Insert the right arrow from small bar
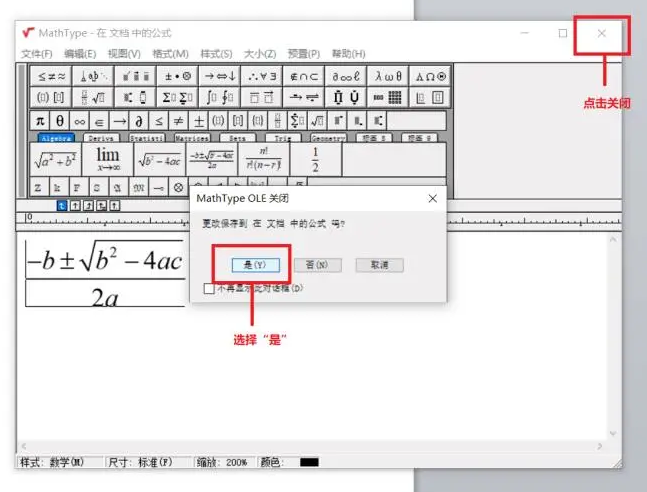 pos(119,121)
